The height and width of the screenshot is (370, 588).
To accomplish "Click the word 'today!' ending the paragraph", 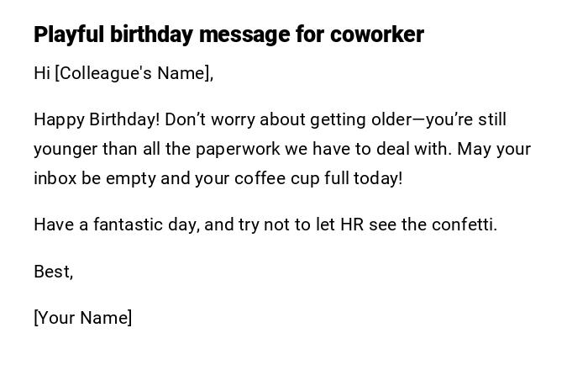I will [x=378, y=178].
